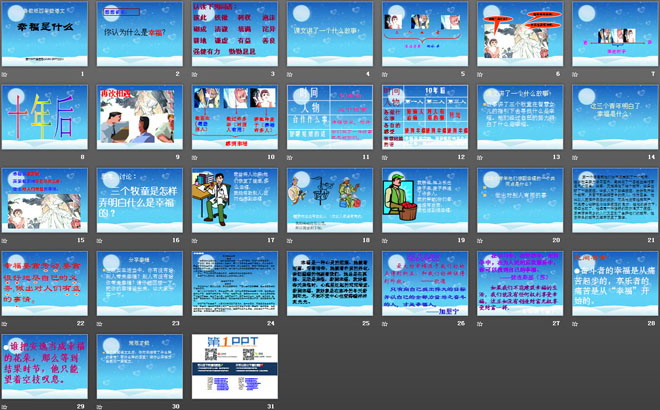Select final slide 31 '第1PPT' with QR codes
This screenshot has height=410, width=660.
[x=235, y=366]
